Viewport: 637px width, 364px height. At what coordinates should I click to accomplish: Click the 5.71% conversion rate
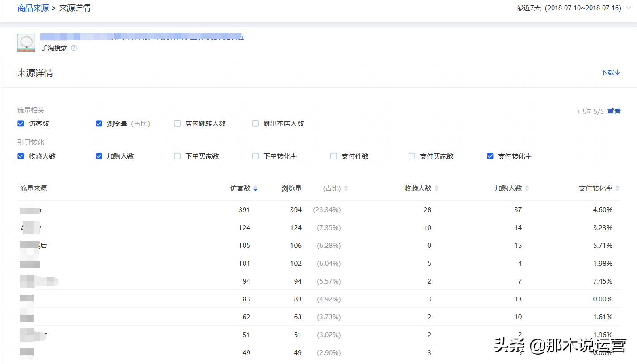pyautogui.click(x=603, y=246)
